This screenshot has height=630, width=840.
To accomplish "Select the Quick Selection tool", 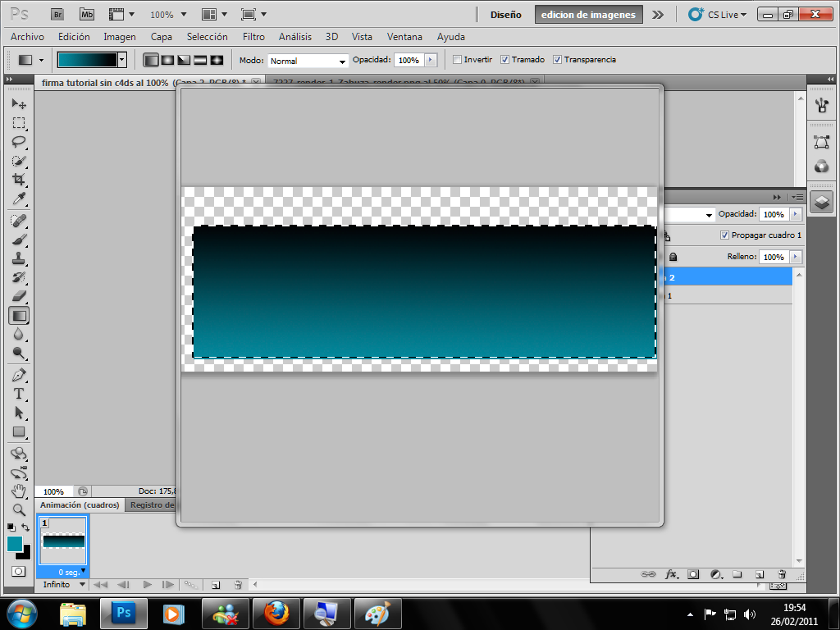I will click(x=19, y=161).
